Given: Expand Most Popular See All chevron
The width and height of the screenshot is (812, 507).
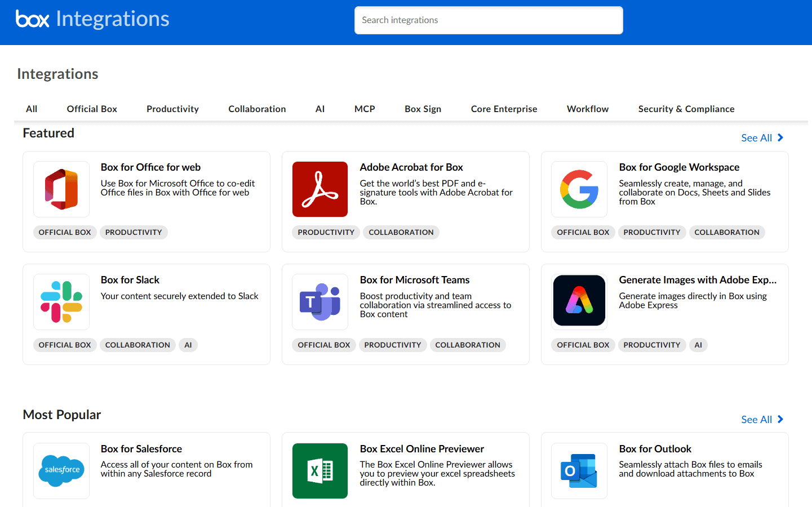Looking at the screenshot, I should point(780,420).
